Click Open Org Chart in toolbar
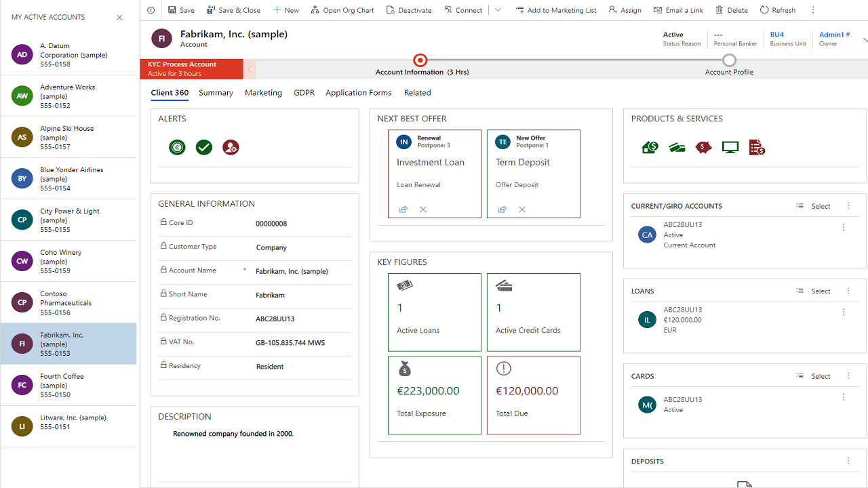Screen dimensions: 868x488 tap(342, 10)
